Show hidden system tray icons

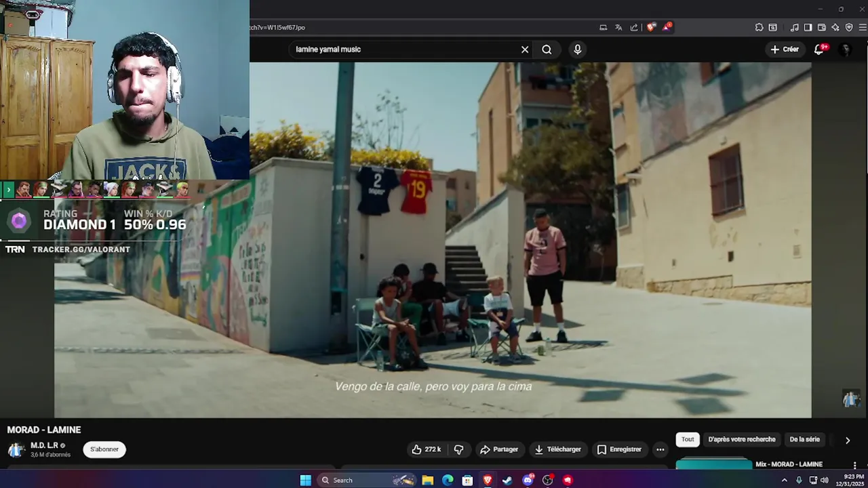[x=785, y=480]
